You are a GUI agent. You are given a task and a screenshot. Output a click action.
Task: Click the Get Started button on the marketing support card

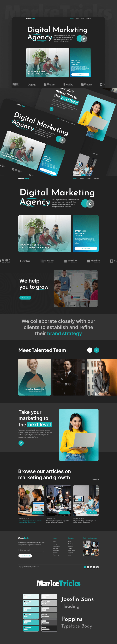[x=86, y=248]
